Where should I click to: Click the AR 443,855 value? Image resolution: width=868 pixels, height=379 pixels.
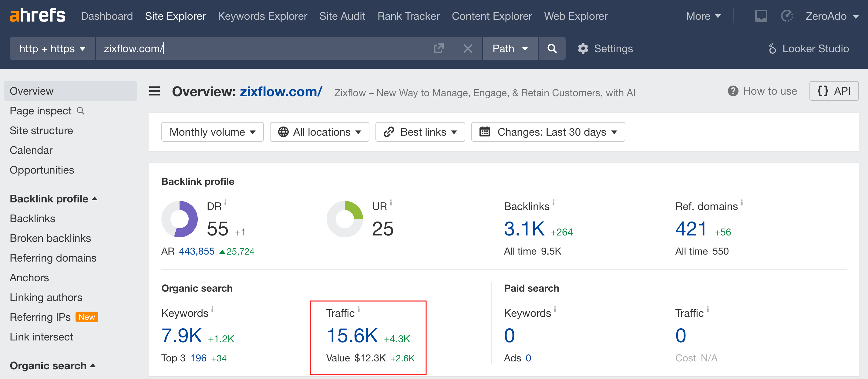point(197,251)
